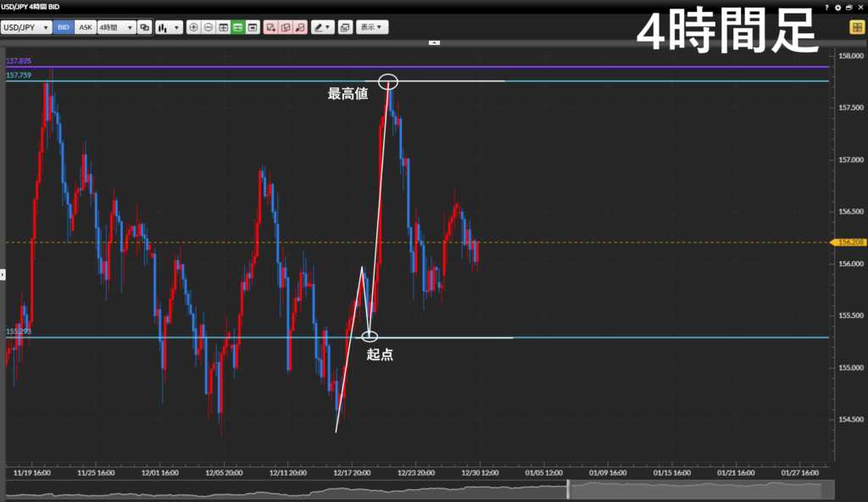Open chart settings with the gear icon

tap(837, 7)
